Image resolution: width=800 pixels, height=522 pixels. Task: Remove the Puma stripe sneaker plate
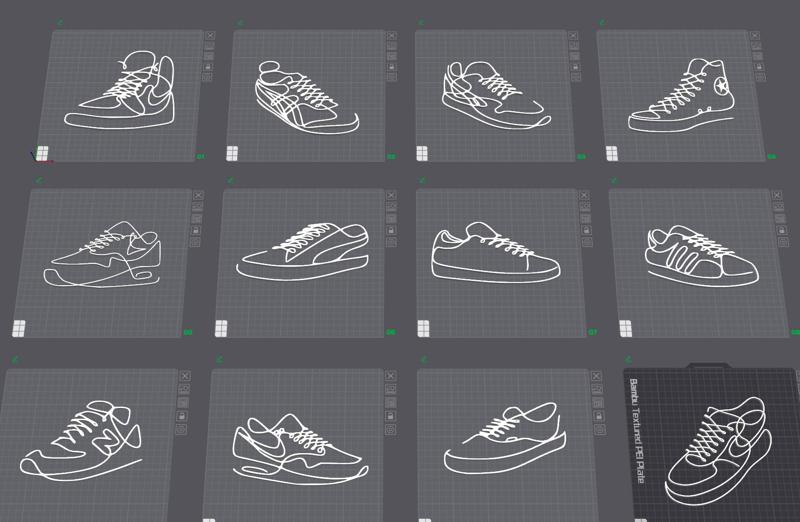[x=391, y=195]
